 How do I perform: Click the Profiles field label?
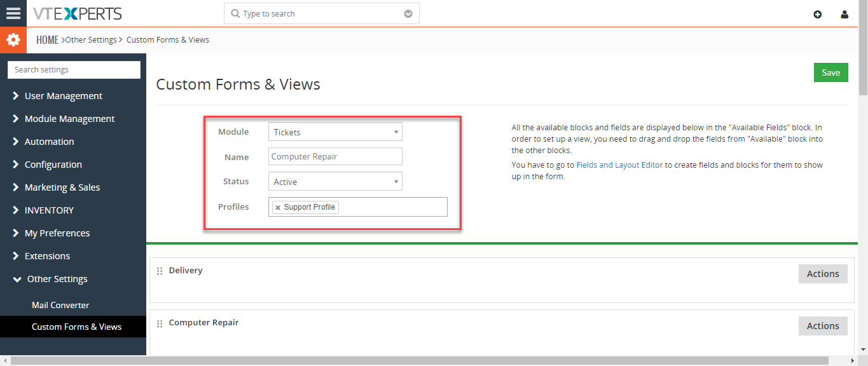(x=233, y=207)
